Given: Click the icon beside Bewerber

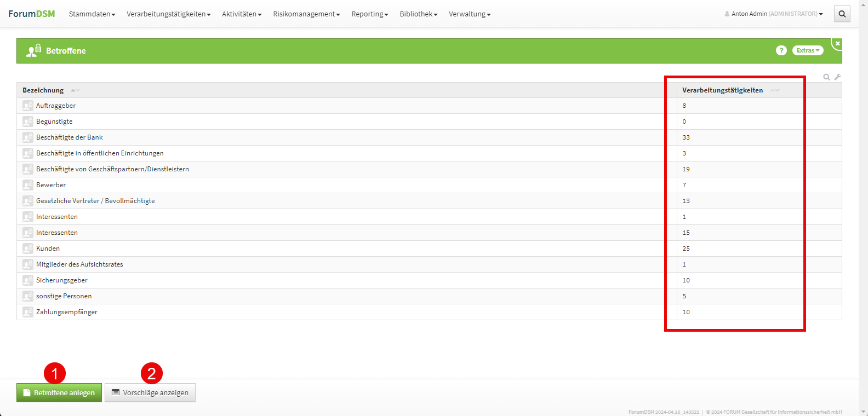Looking at the screenshot, I should click(x=28, y=185).
